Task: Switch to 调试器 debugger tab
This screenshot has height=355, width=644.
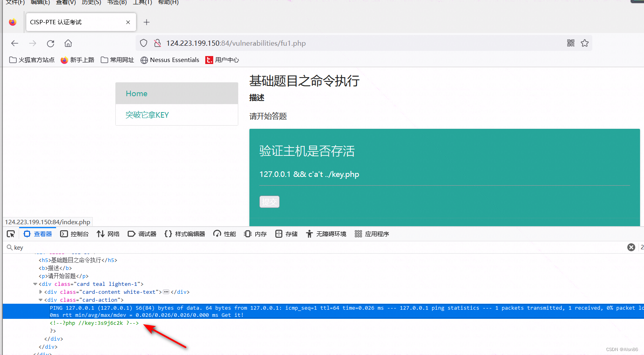Action: tap(142, 234)
